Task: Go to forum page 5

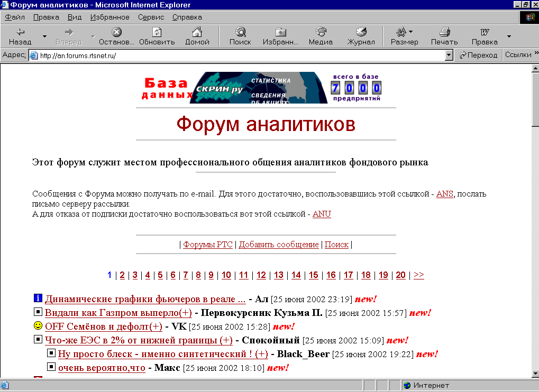Action: [160, 275]
